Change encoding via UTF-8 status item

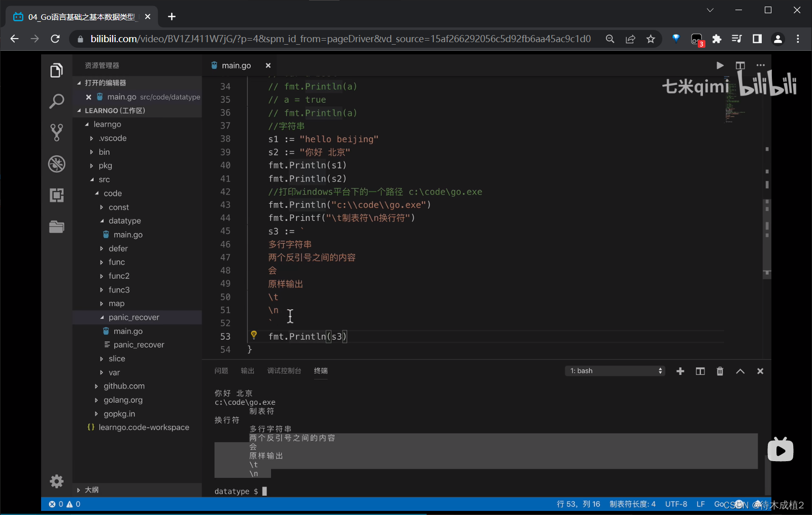676,504
